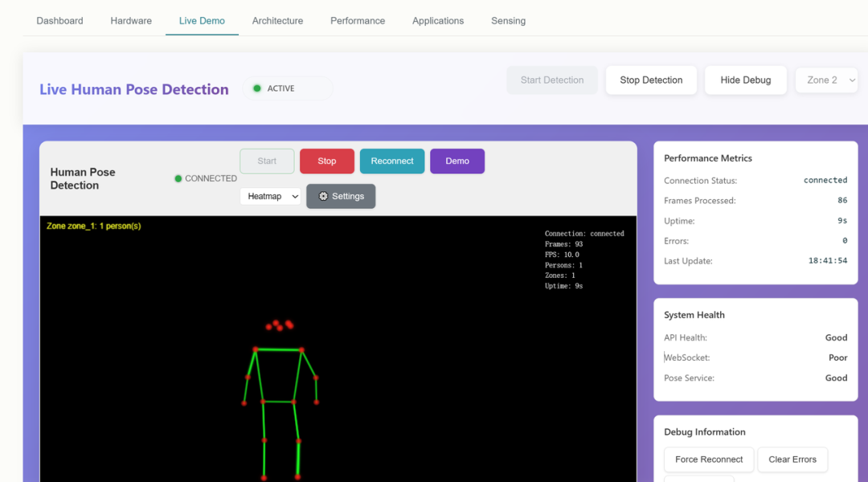Click the Debug Information heading
Image resolution: width=868 pixels, height=482 pixels.
pyautogui.click(x=704, y=432)
